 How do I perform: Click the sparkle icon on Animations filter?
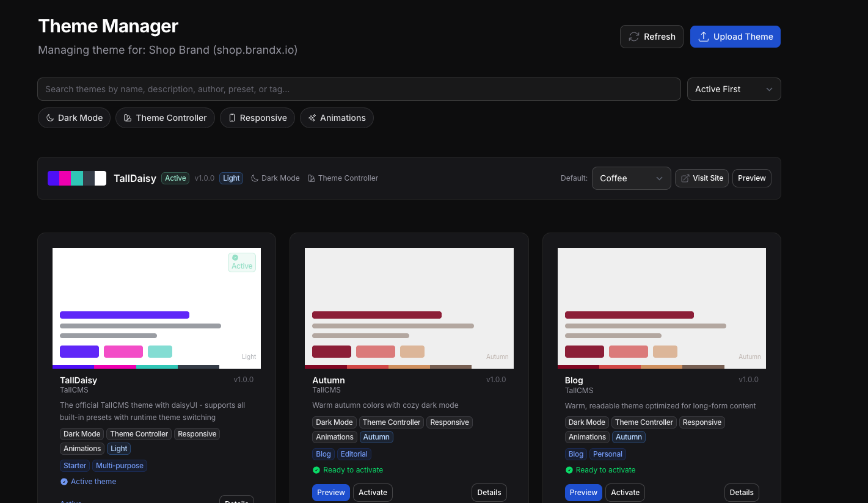pyautogui.click(x=312, y=118)
